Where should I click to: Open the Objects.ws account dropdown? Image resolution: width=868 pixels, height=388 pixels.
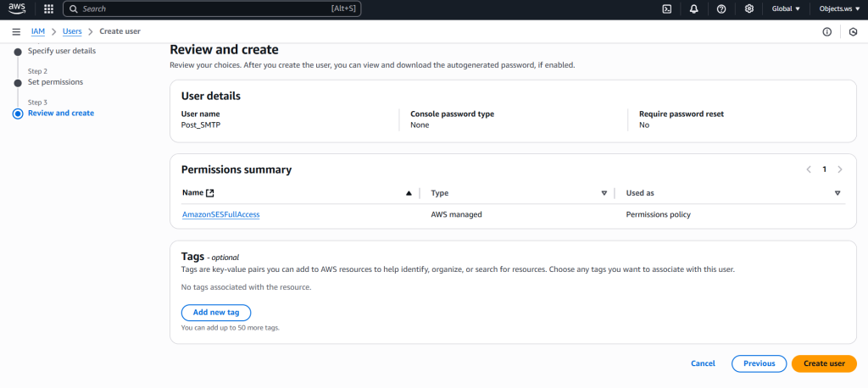[838, 9]
